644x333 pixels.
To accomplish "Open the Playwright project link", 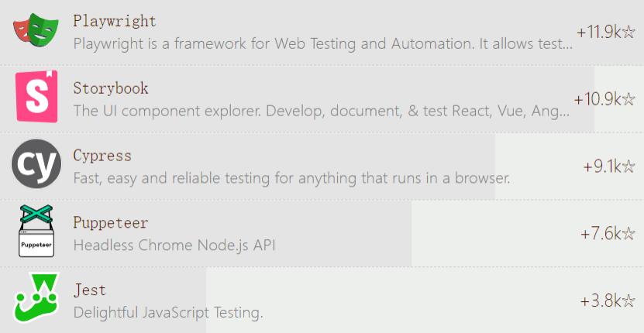I will click(x=114, y=21).
